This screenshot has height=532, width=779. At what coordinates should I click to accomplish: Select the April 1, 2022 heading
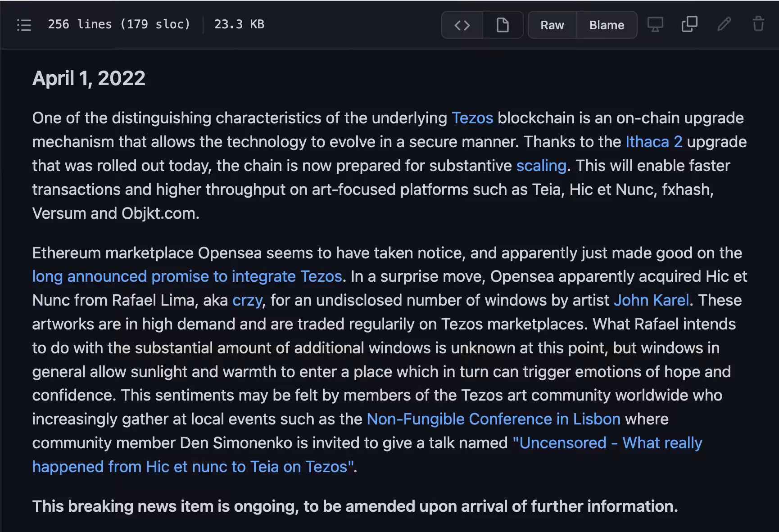click(x=89, y=78)
